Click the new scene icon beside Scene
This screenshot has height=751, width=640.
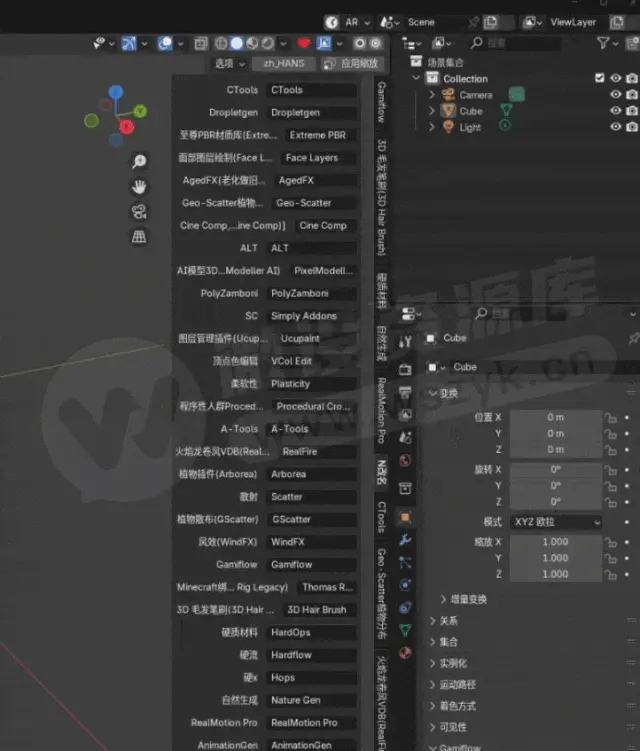pyautogui.click(x=491, y=22)
